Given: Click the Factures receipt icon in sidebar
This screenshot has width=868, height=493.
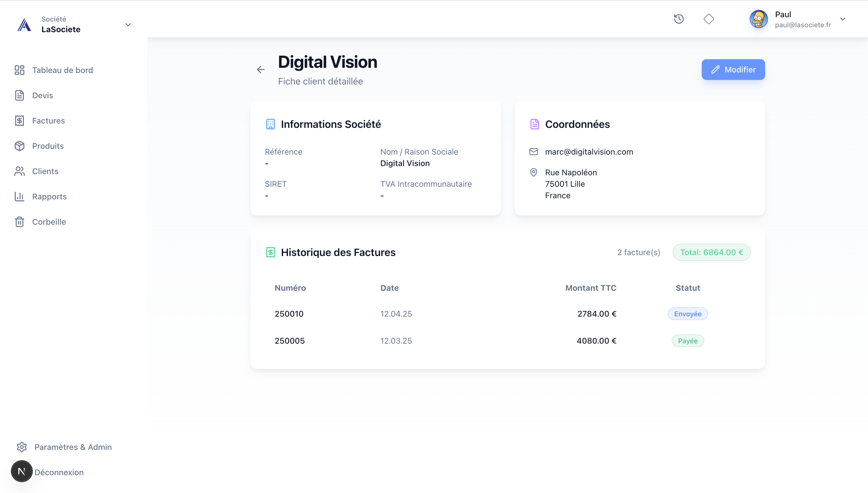Looking at the screenshot, I should tap(20, 121).
